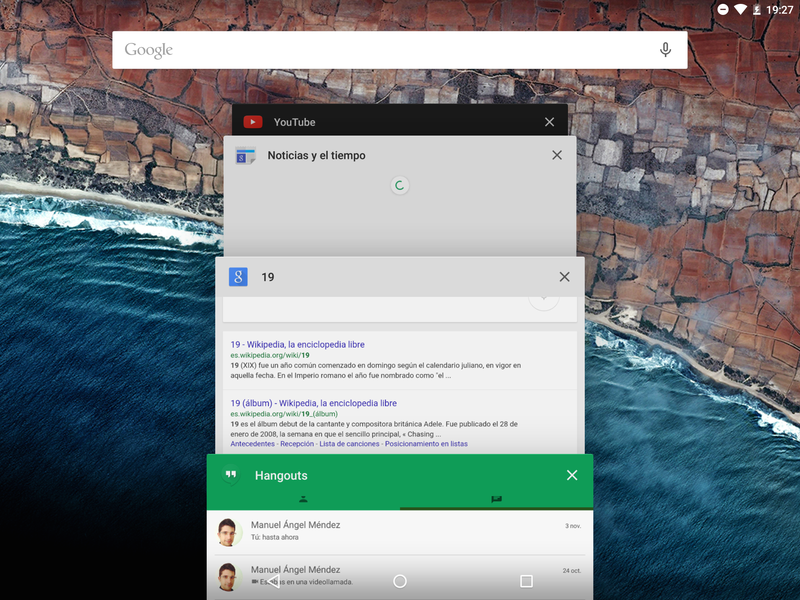Tap the es.wikipedia.org/wiki/19_(álbum) URL text

tap(284, 414)
